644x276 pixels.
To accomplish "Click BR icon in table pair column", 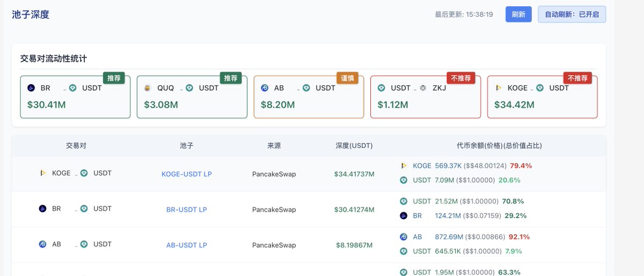I will [43, 208].
